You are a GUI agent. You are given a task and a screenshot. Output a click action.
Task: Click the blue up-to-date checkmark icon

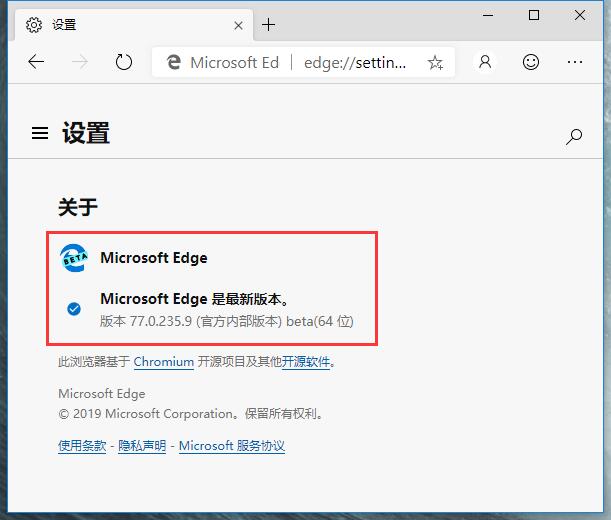[74, 309]
